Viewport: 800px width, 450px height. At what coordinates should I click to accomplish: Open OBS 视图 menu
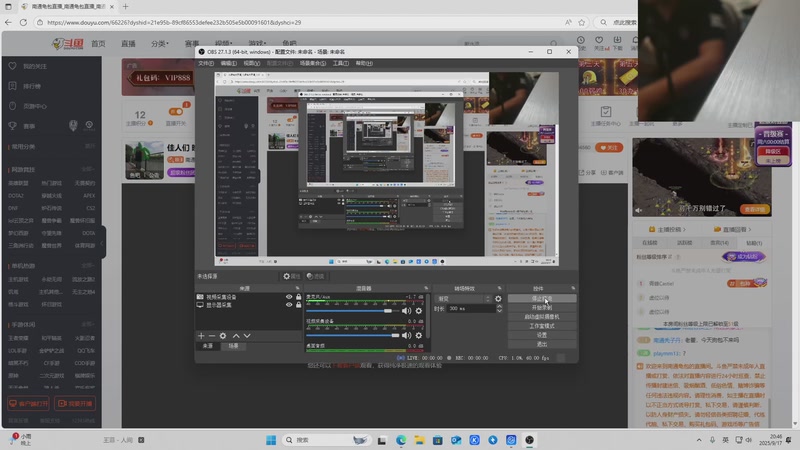[x=252, y=63]
